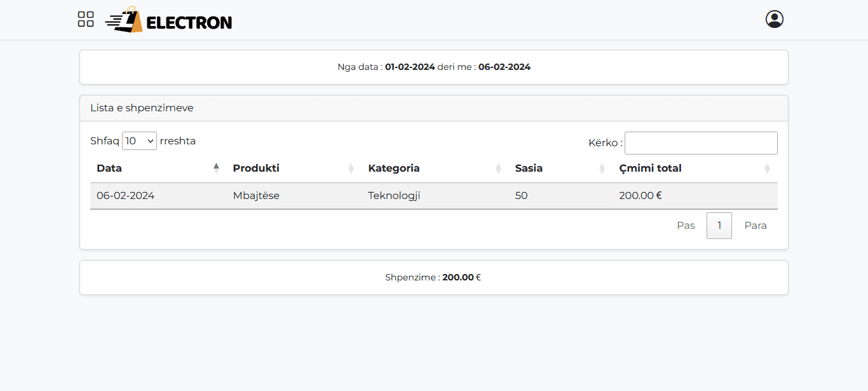This screenshot has height=391, width=868.
Task: Click the sort icon in Produkti column
Action: coord(351,168)
